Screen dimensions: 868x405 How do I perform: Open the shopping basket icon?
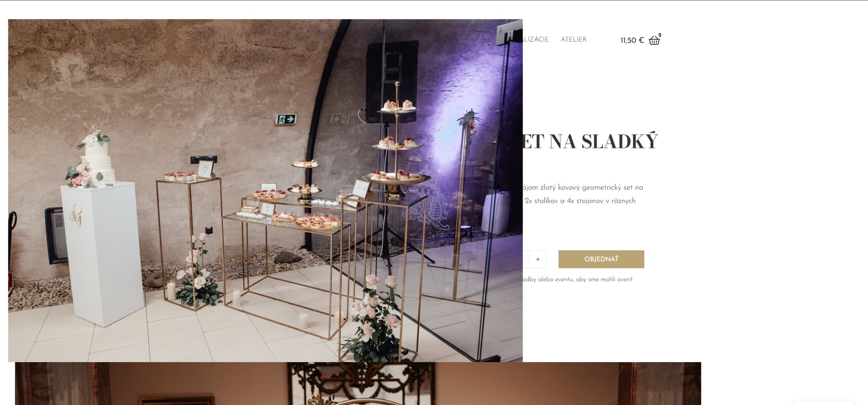coord(654,41)
